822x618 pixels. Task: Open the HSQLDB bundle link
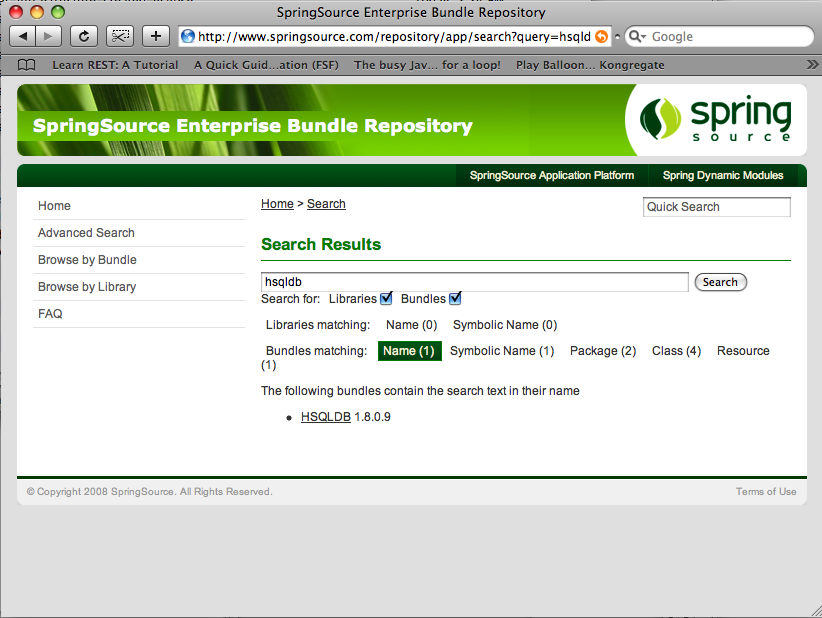click(x=326, y=417)
